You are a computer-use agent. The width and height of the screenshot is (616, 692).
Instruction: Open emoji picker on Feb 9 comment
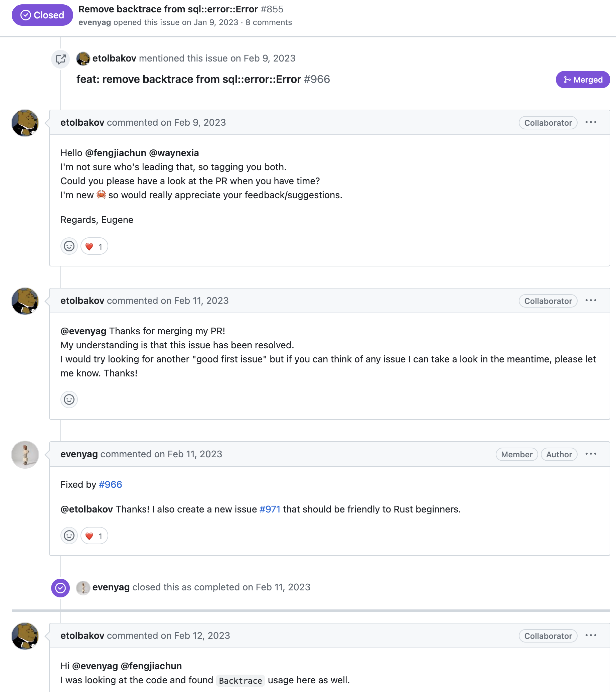[69, 246]
